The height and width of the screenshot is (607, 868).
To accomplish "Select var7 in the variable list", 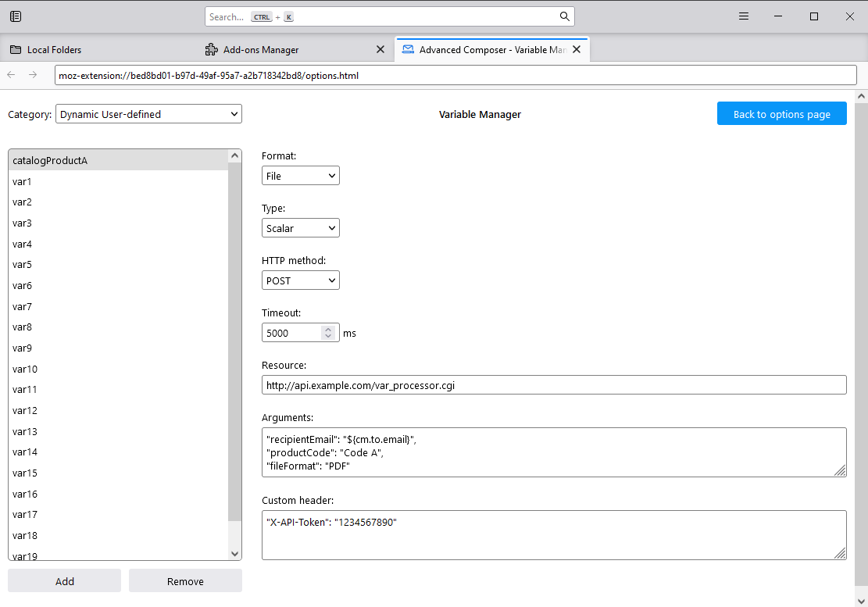I will tap(118, 306).
